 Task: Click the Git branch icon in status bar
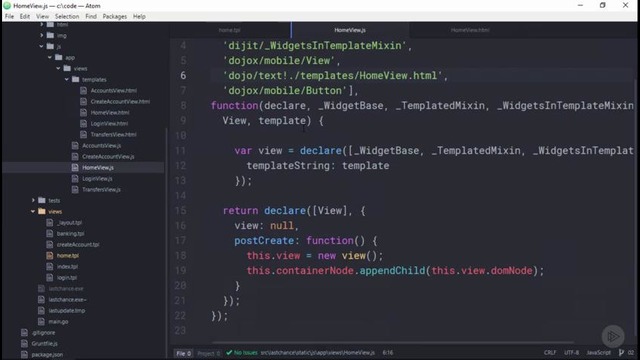tap(621, 352)
